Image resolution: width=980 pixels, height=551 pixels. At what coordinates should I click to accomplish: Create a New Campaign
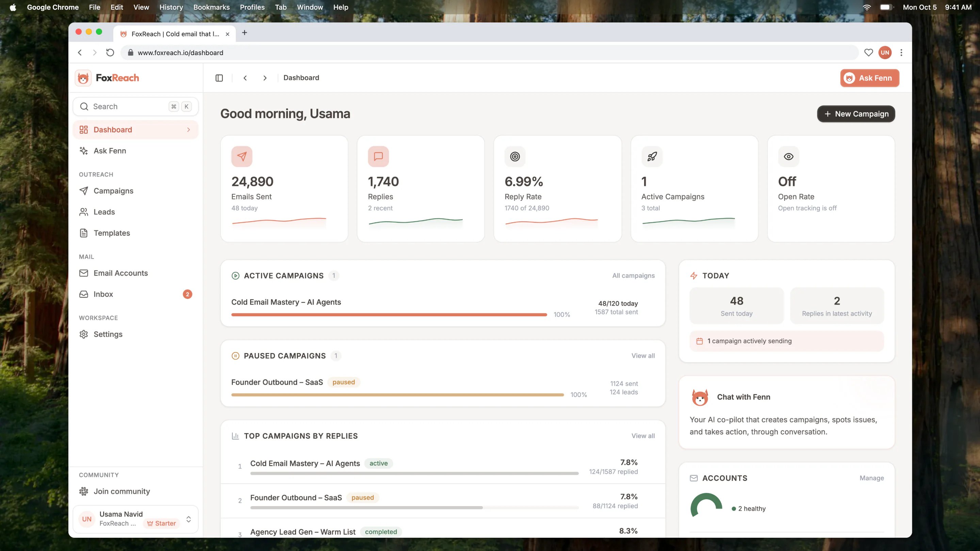(x=856, y=114)
